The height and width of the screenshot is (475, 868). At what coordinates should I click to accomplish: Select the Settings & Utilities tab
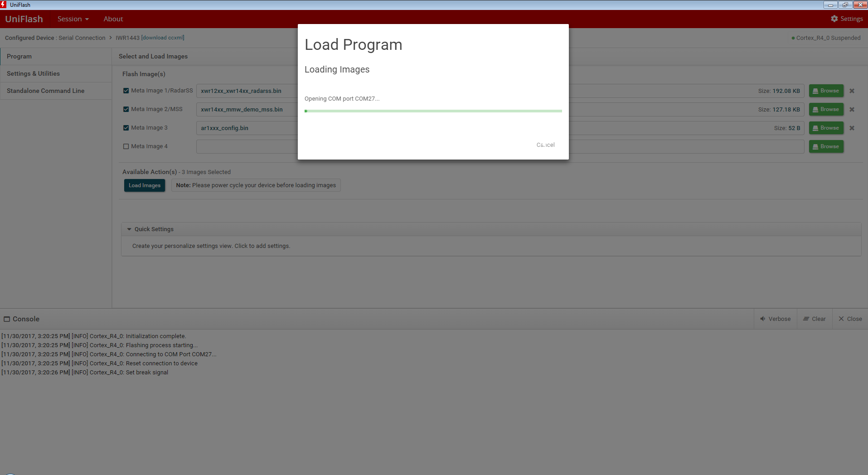click(x=56, y=73)
